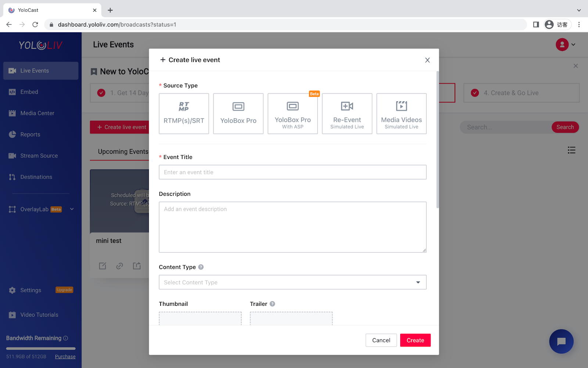Viewport: 588px width, 368px height.
Task: Open the browser three-dot menu
Action: pos(579,25)
